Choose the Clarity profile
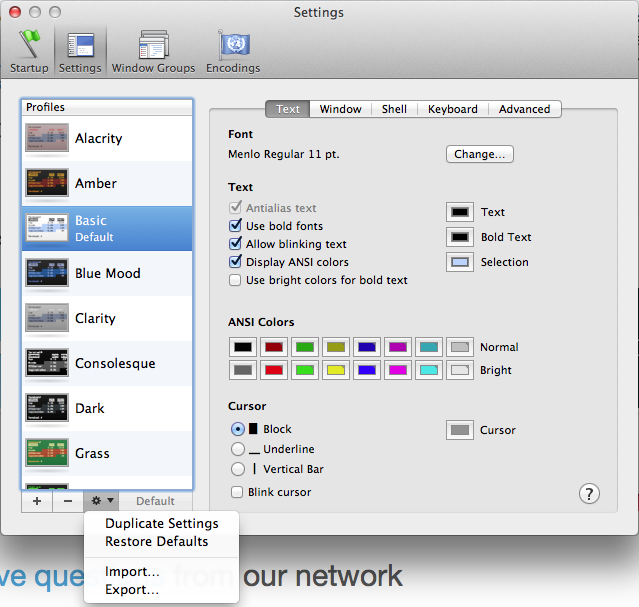 pyautogui.click(x=107, y=318)
